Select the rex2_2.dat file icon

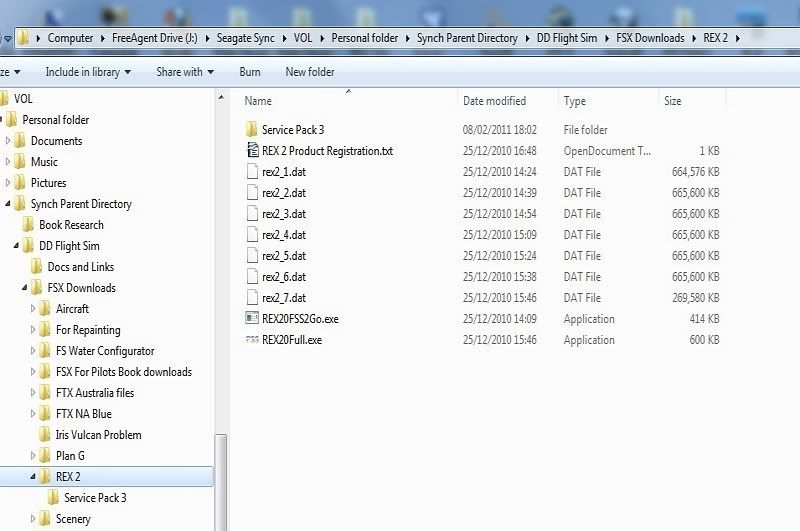click(253, 192)
